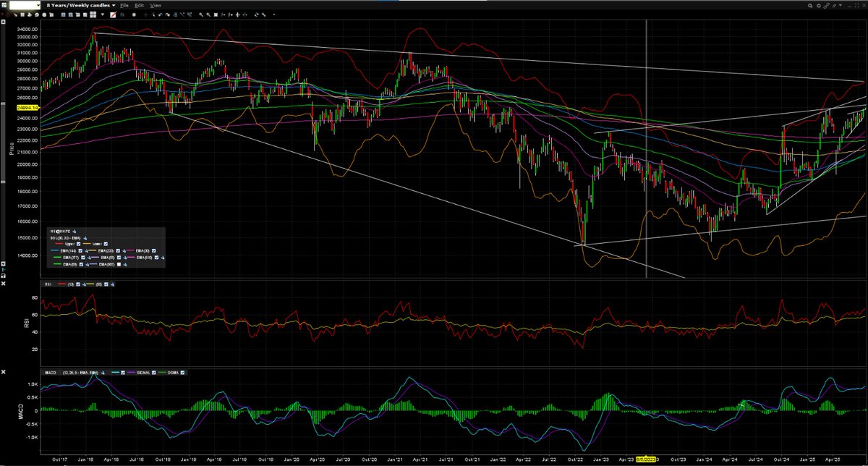Image resolution: width=868 pixels, height=466 pixels.
Task: Open EMA(377) edit icon in legend
Action: coord(89,258)
